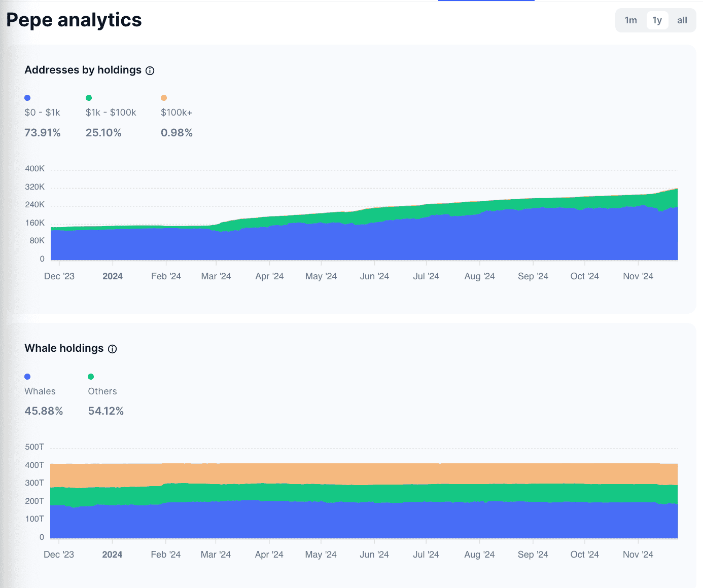Image resolution: width=703 pixels, height=588 pixels.
Task: Click the $1k - $100k legend label
Action: pyautogui.click(x=111, y=113)
